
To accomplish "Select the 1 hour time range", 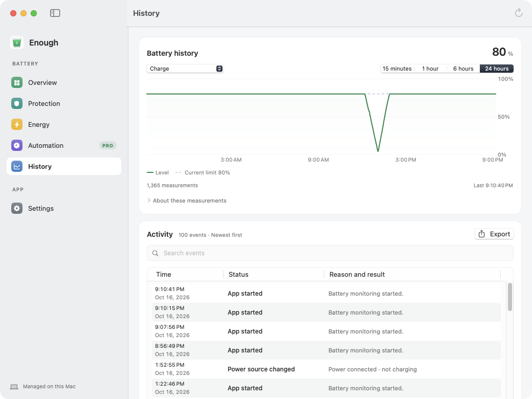I will pos(430,69).
